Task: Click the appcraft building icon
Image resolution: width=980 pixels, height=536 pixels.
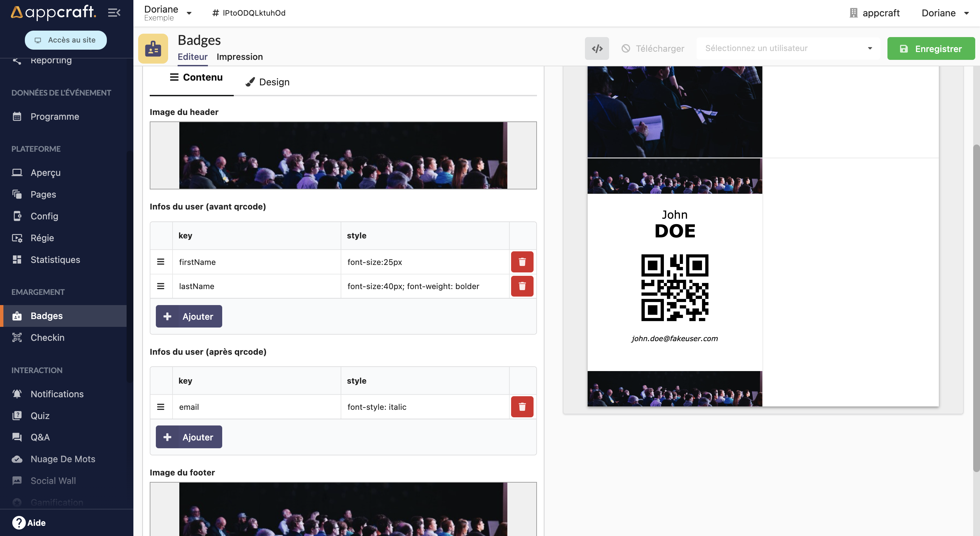Action: click(853, 13)
